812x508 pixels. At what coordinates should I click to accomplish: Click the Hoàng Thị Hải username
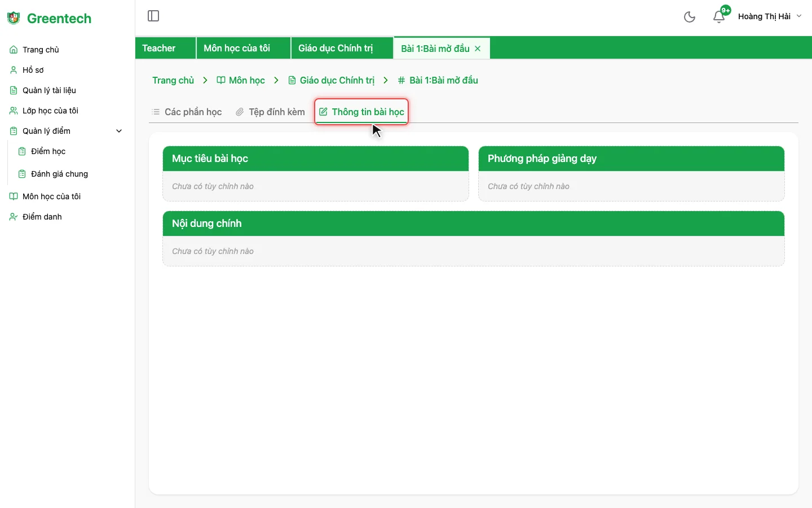tap(764, 16)
